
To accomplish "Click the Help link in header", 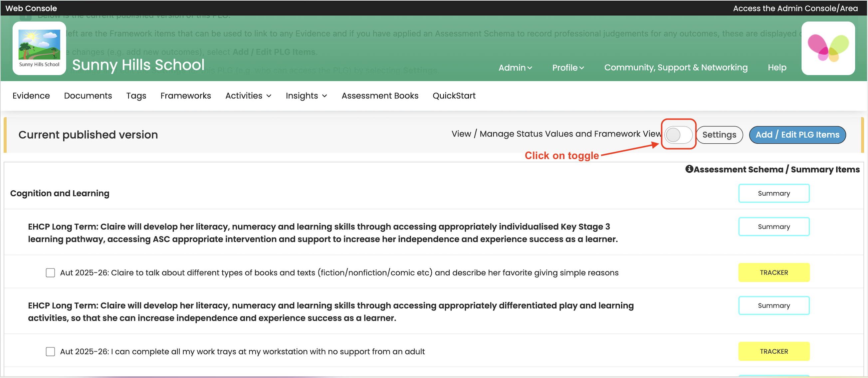I will (777, 67).
